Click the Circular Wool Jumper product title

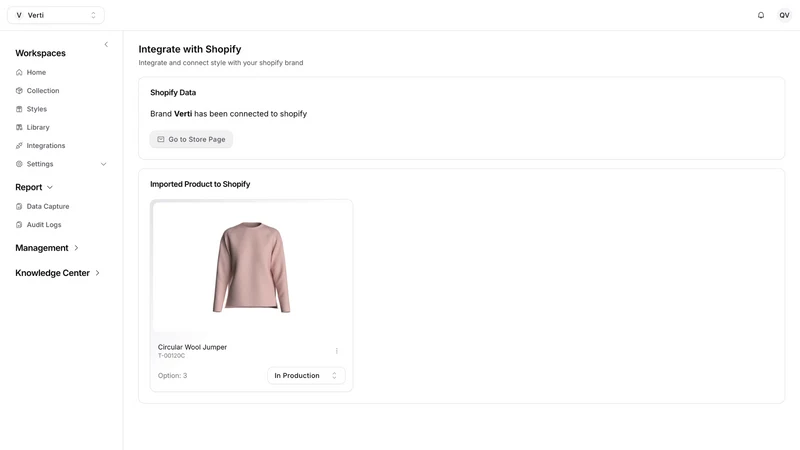click(x=192, y=347)
